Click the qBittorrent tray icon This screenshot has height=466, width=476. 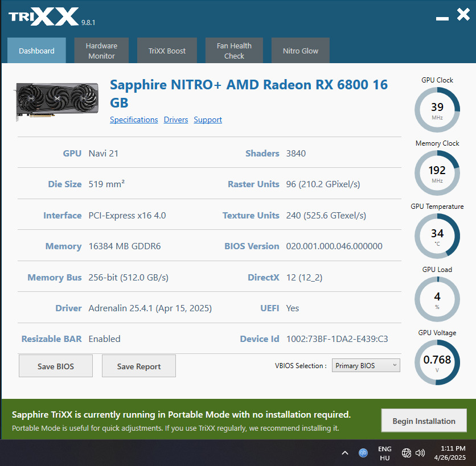363,453
